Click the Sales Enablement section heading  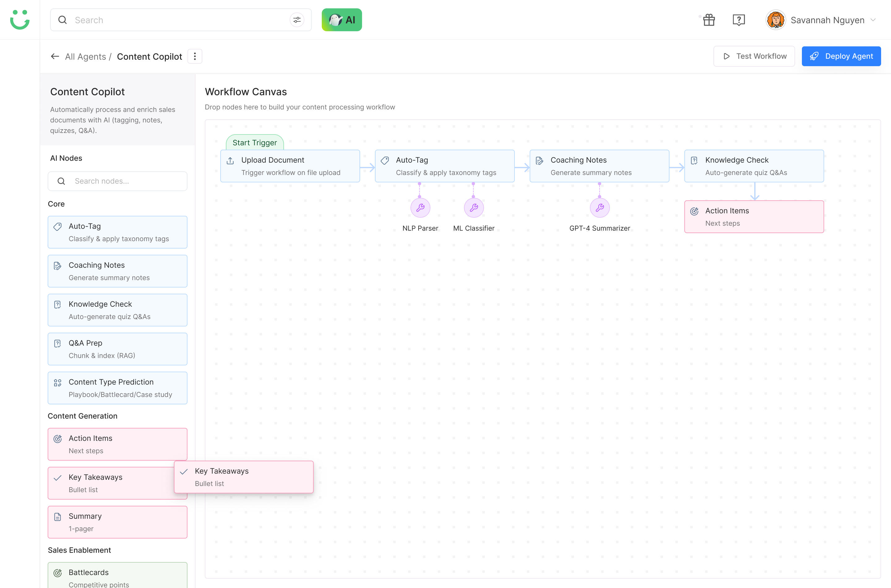80,550
